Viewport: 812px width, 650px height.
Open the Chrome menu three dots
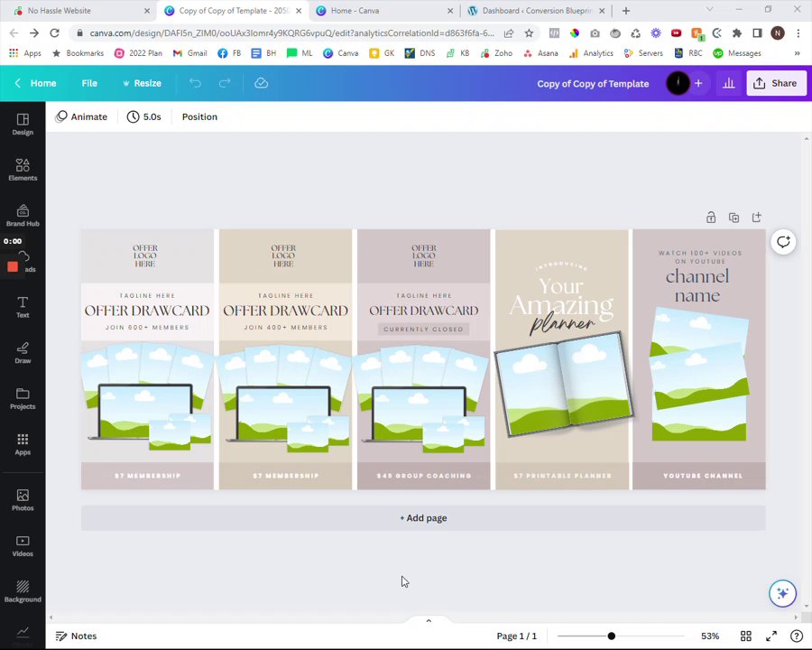(x=798, y=33)
